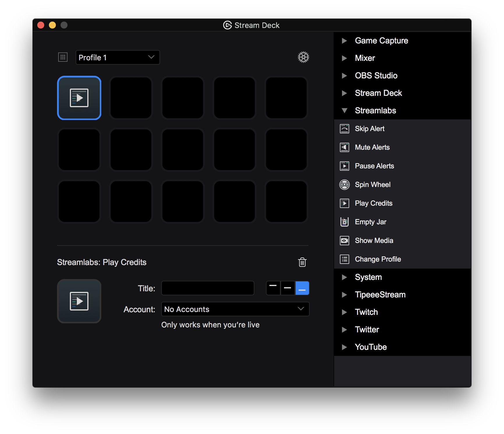Collapse the Streamlabs category
The width and height of the screenshot is (504, 434).
click(x=345, y=111)
